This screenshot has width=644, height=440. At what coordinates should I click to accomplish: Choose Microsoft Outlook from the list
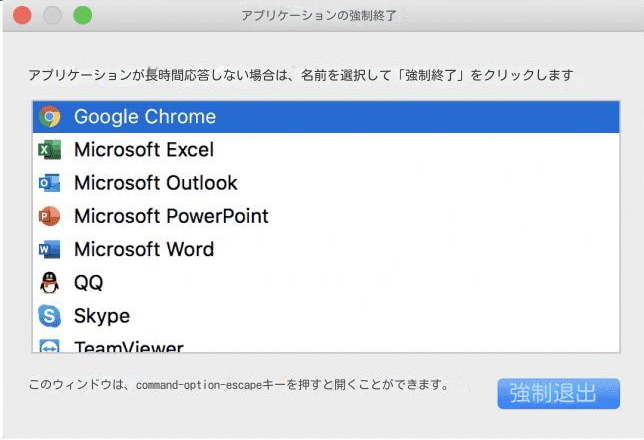(326, 183)
